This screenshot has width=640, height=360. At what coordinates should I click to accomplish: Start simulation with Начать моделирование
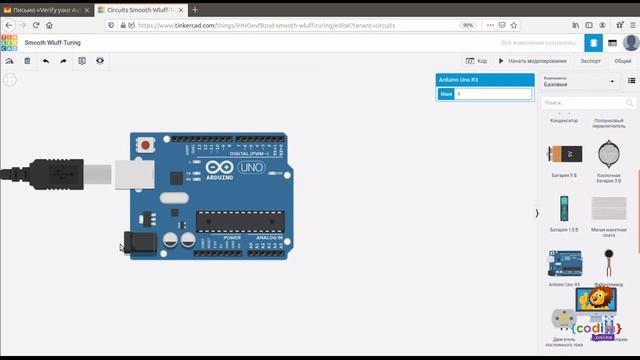[x=533, y=61]
